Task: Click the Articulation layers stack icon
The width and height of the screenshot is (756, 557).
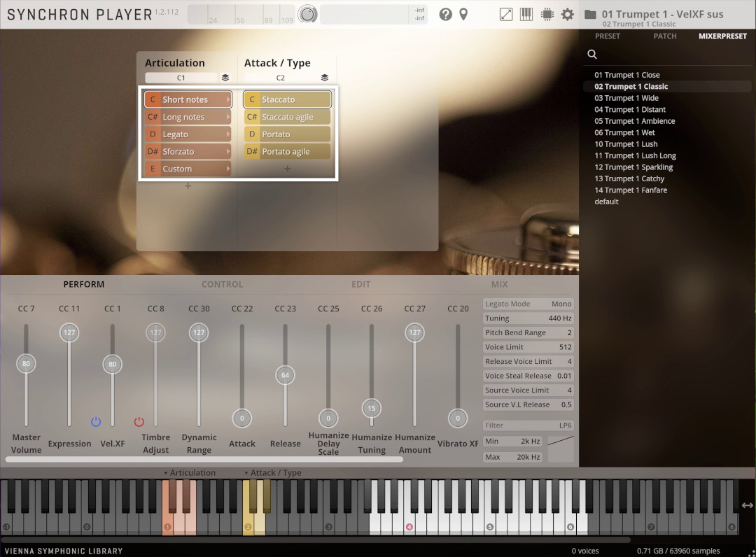Action: [x=225, y=78]
